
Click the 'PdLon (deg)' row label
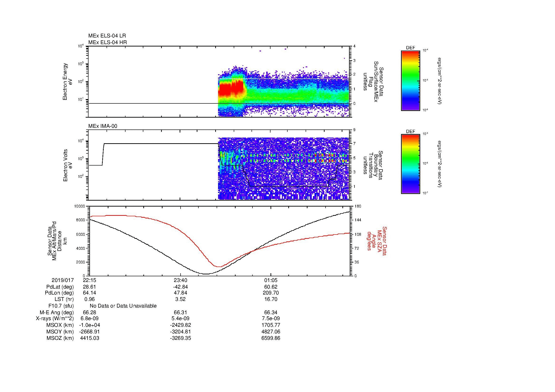(60, 293)
